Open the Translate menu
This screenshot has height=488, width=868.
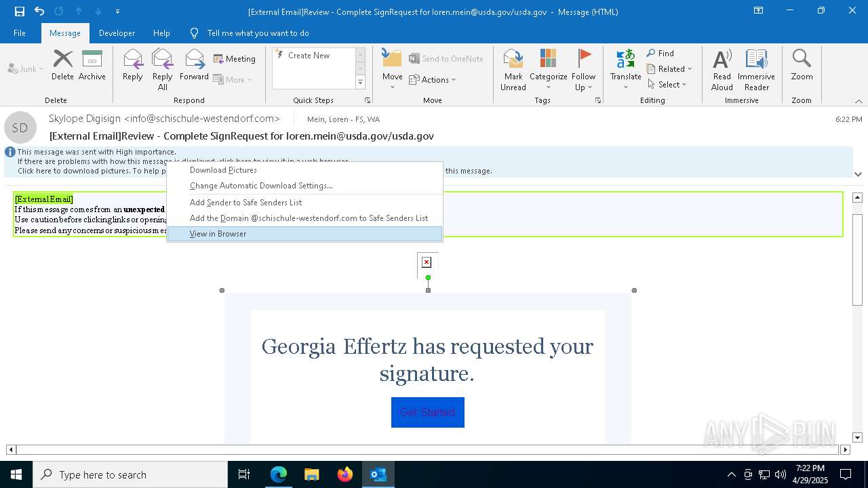[625, 69]
